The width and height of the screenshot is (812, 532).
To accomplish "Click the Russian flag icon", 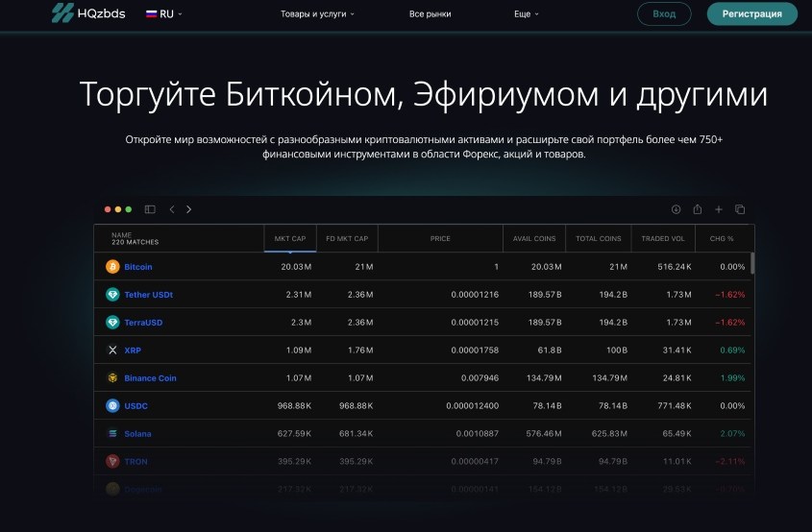I will 151,14.
